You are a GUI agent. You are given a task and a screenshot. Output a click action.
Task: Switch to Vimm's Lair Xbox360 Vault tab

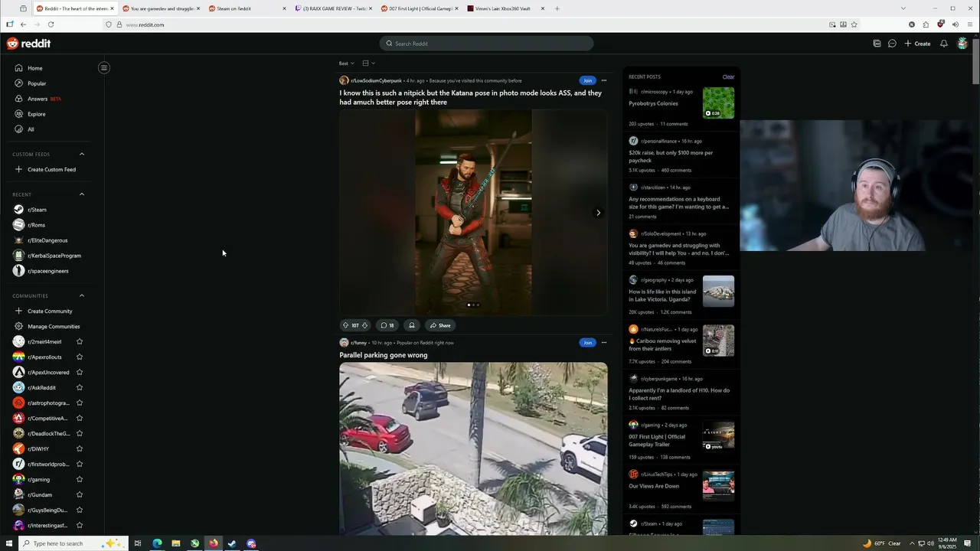click(507, 8)
